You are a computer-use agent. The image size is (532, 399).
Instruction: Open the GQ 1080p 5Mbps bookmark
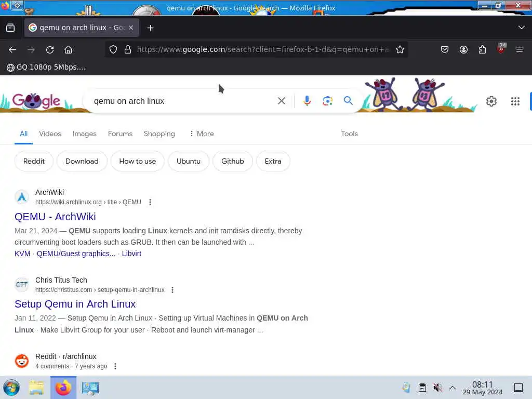(x=46, y=67)
